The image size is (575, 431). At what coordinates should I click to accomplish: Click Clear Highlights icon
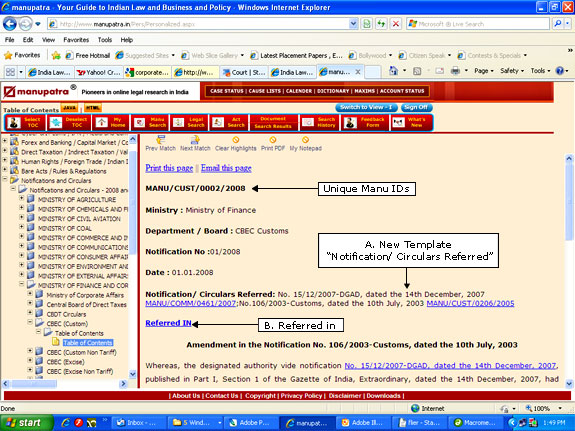click(235, 140)
